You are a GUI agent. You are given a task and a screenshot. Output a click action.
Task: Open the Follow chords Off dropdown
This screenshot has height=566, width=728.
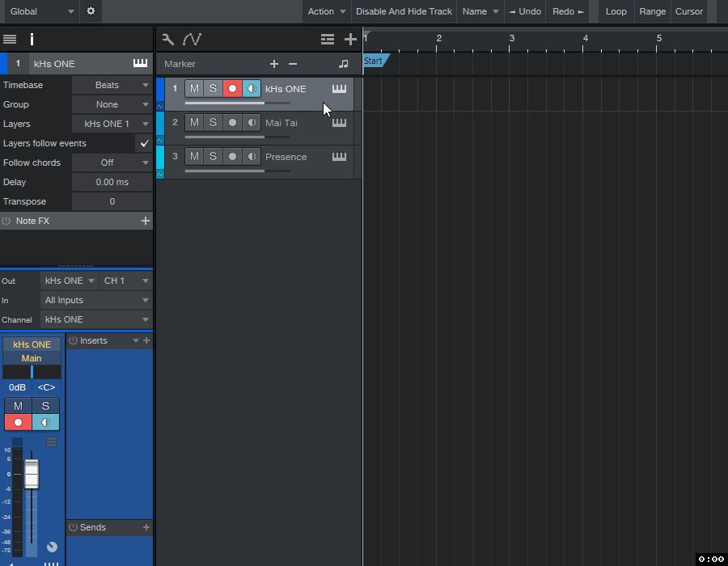(112, 163)
